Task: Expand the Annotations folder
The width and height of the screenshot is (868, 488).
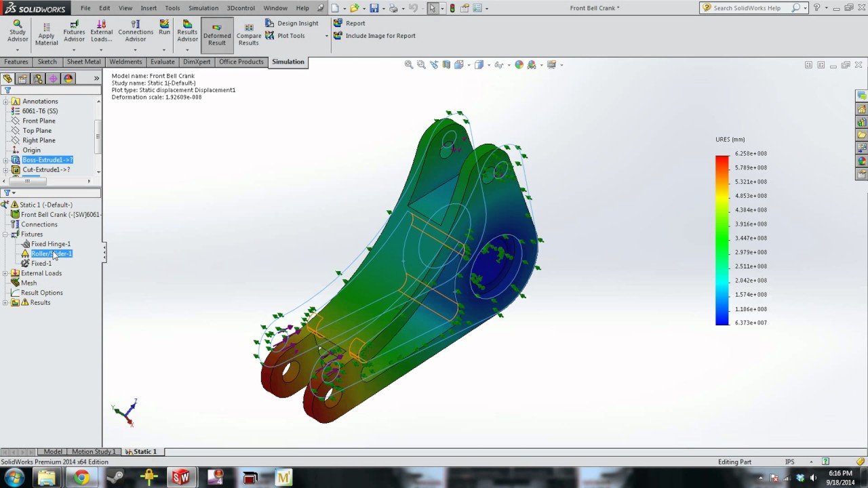Action: [x=6, y=100]
